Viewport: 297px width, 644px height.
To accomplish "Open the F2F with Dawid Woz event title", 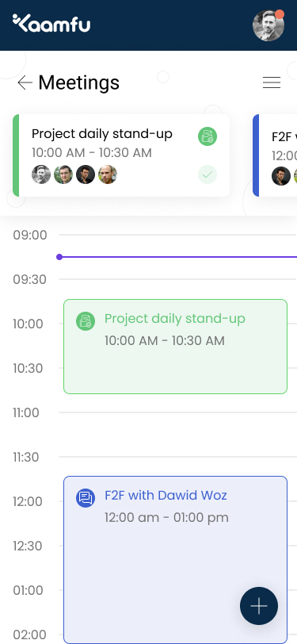I will (166, 496).
